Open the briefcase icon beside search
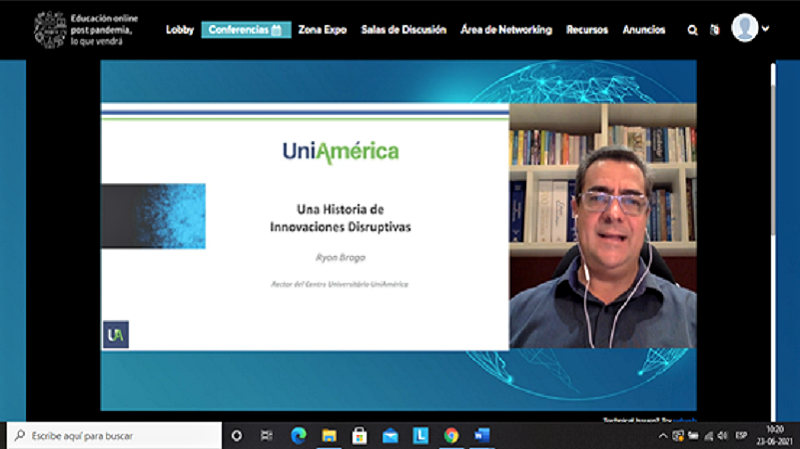 (715, 30)
